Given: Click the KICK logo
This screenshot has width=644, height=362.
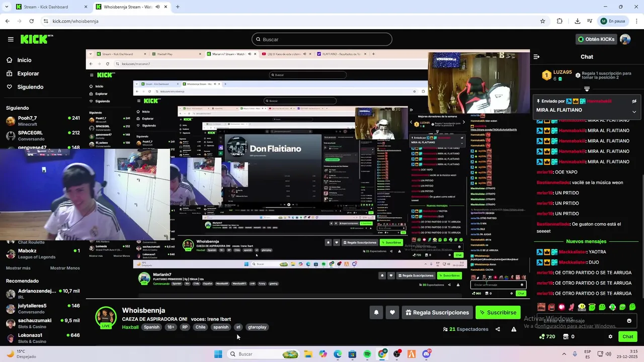Looking at the screenshot, I should [x=36, y=39].
